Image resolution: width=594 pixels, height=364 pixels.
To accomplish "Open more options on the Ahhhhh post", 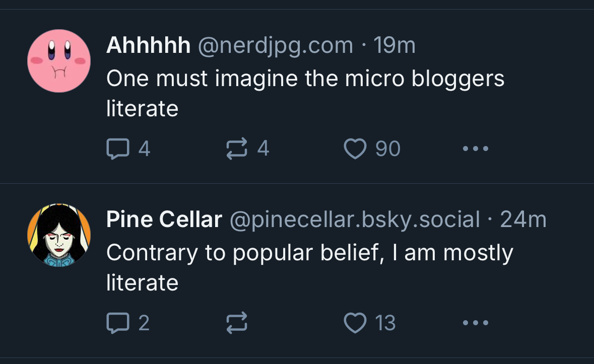I will (475, 149).
